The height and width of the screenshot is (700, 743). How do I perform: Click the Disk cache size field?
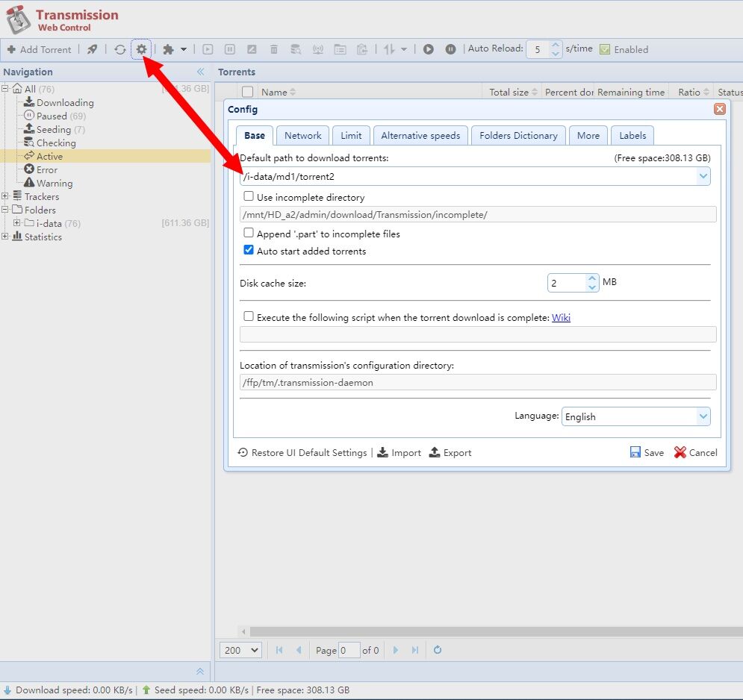[566, 283]
